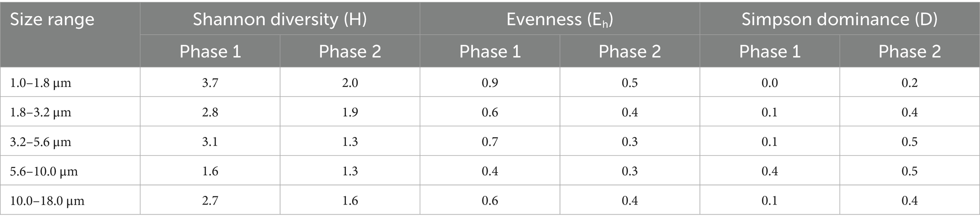Click the Simpson value 0.0 cell
The width and height of the screenshot is (980, 223).
770,83
